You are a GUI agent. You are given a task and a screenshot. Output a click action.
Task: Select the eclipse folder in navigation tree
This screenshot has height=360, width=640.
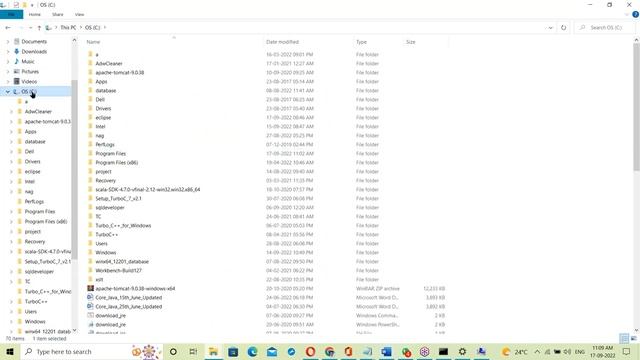click(x=32, y=171)
